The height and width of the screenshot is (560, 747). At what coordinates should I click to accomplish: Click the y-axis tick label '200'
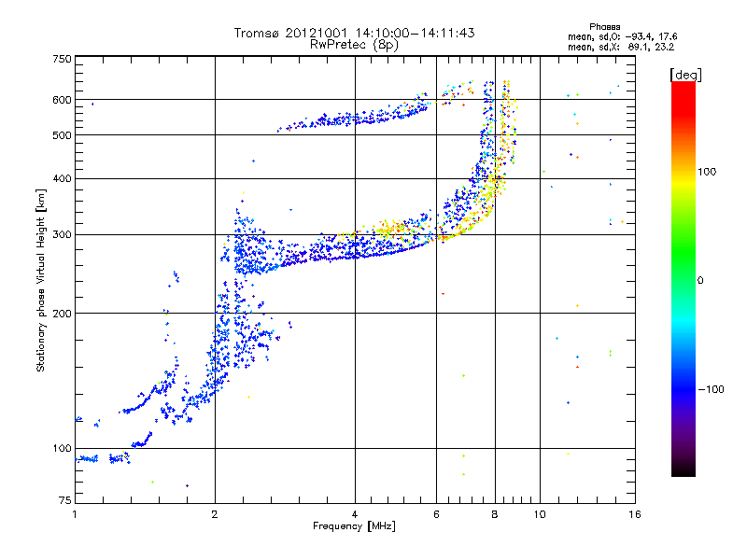(x=62, y=314)
